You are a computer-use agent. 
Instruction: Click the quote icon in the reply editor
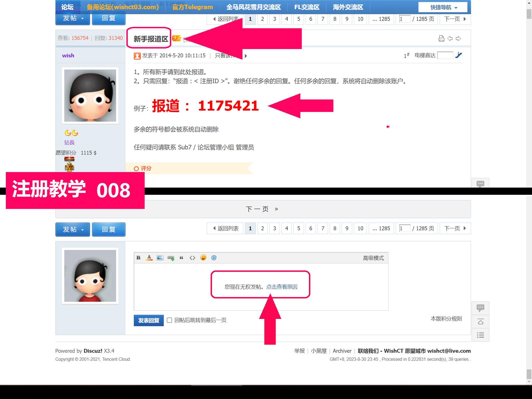181,258
